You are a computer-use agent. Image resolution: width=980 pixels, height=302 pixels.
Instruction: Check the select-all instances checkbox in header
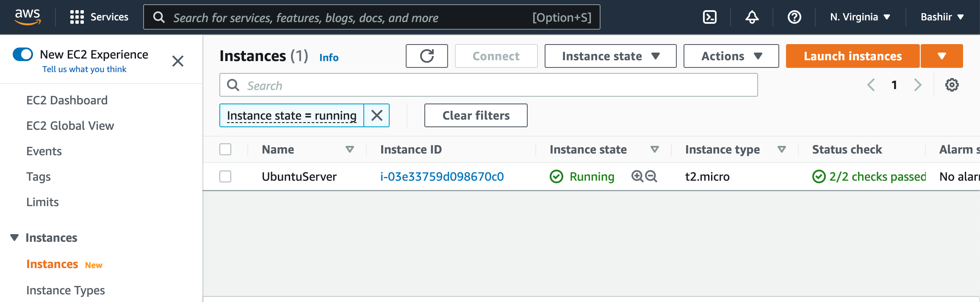pos(225,149)
